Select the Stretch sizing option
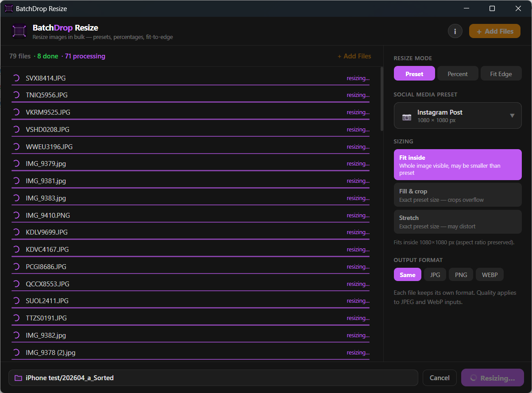Screen dimensions: 532x393 pos(458,222)
